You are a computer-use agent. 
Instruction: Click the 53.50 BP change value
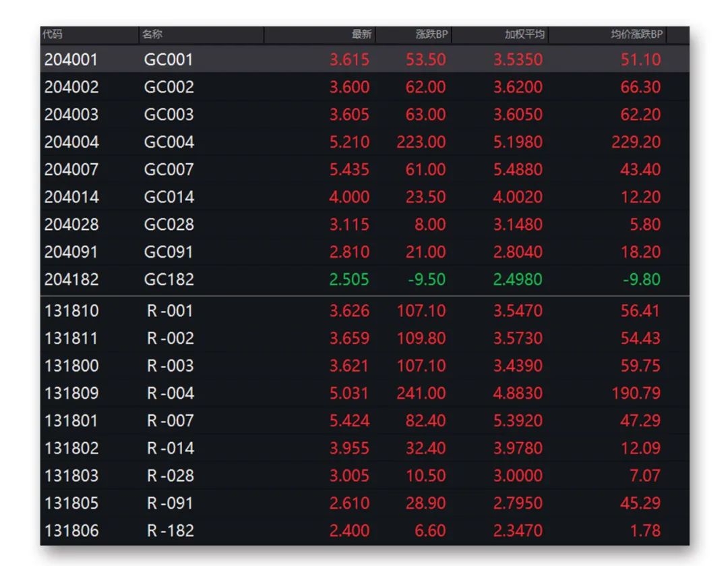(x=425, y=59)
